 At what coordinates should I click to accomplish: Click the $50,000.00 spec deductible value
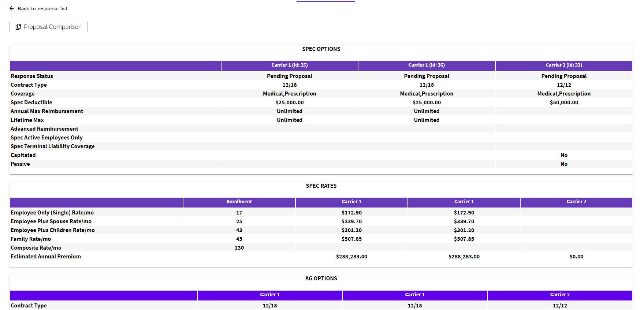point(563,102)
